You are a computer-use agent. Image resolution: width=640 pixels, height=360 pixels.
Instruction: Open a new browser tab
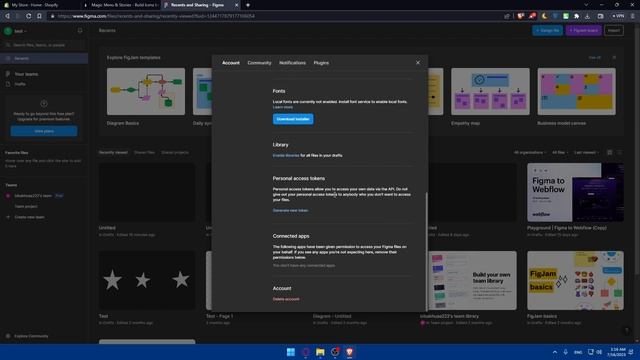pos(248,5)
